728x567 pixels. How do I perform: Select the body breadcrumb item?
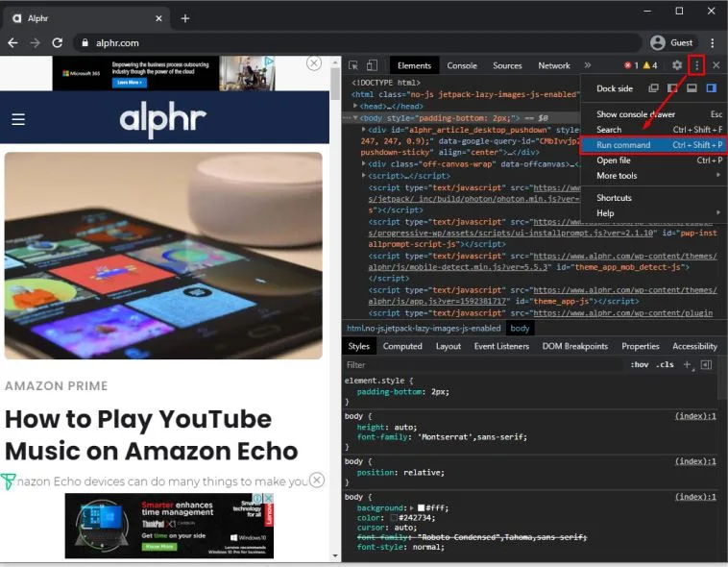coord(520,328)
